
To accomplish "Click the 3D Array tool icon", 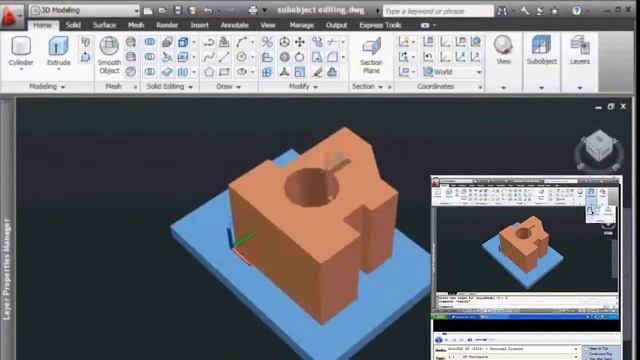I will click(267, 72).
